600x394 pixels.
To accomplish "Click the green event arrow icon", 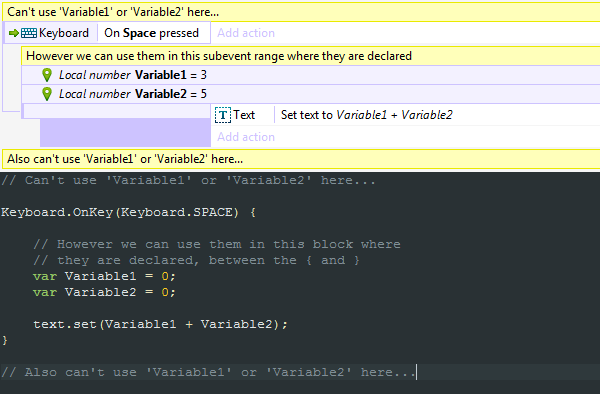I will coord(14,33).
